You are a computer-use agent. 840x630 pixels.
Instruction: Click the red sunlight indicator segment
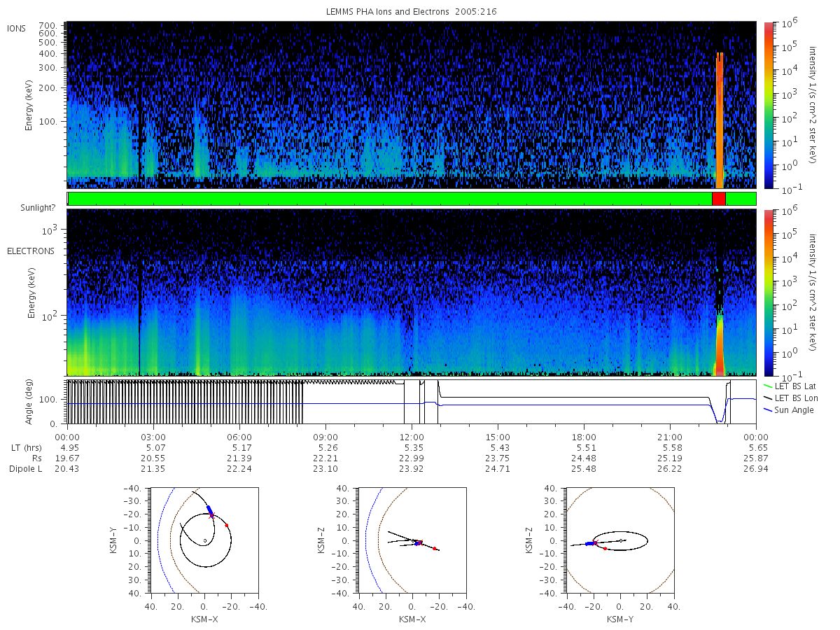(x=719, y=199)
